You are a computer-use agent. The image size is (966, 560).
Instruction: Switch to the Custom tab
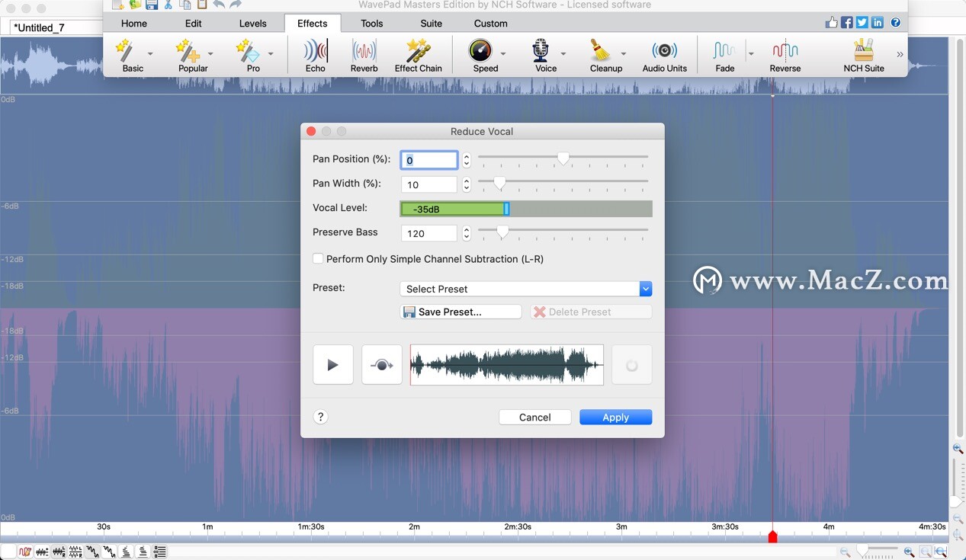pos(491,24)
